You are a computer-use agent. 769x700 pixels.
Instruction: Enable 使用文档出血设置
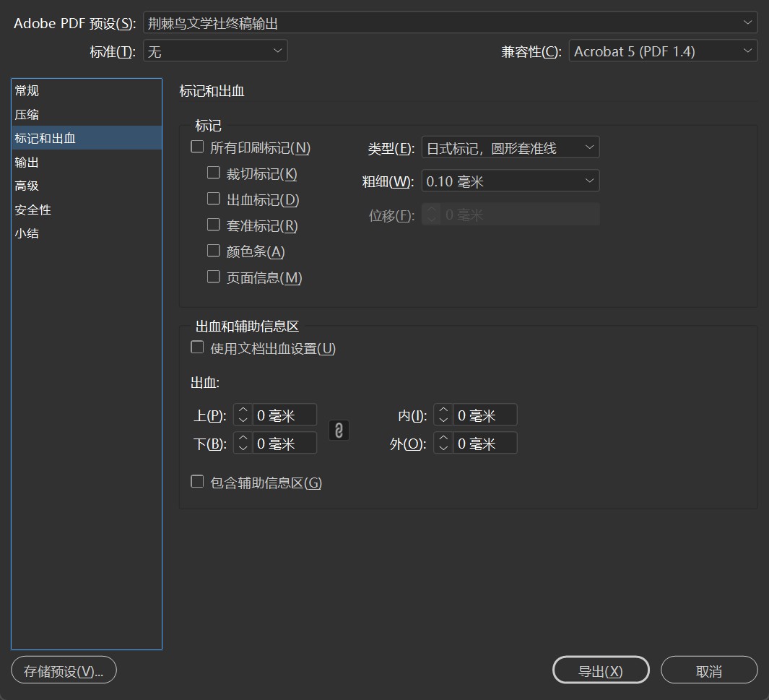coord(196,347)
